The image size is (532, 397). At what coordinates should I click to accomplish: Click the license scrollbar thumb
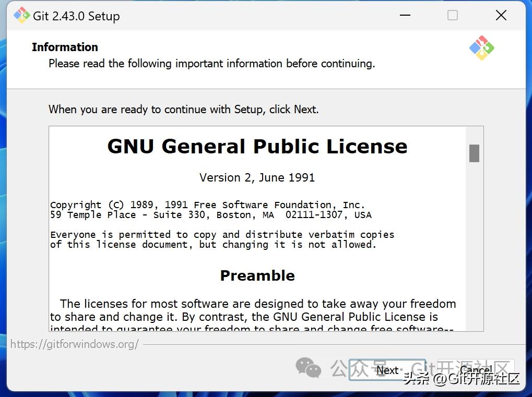pos(474,153)
